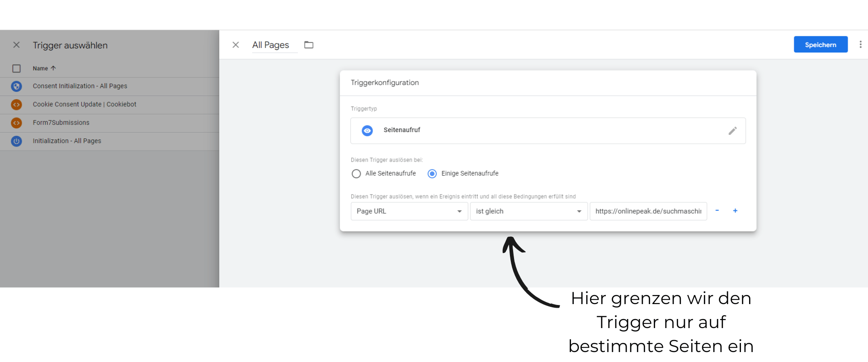Open the ist gleich operator dropdown
The image size is (868, 362).
coord(528,211)
